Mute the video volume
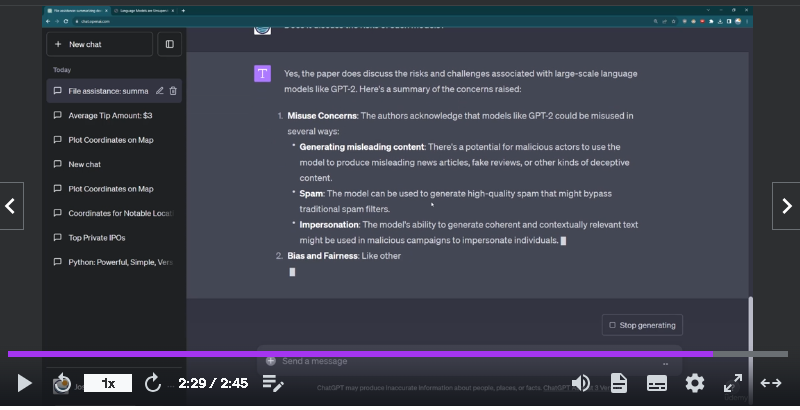 (580, 383)
